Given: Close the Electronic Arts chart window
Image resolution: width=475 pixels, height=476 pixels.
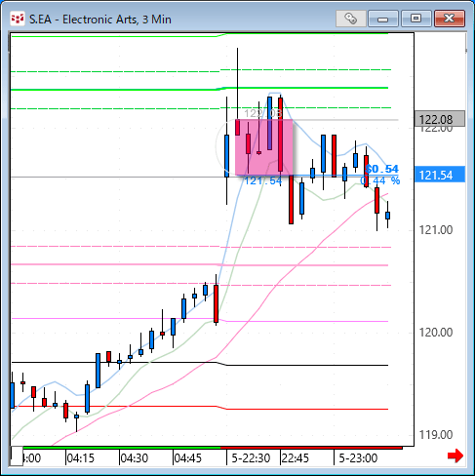Looking at the screenshot, I should coord(450,19).
